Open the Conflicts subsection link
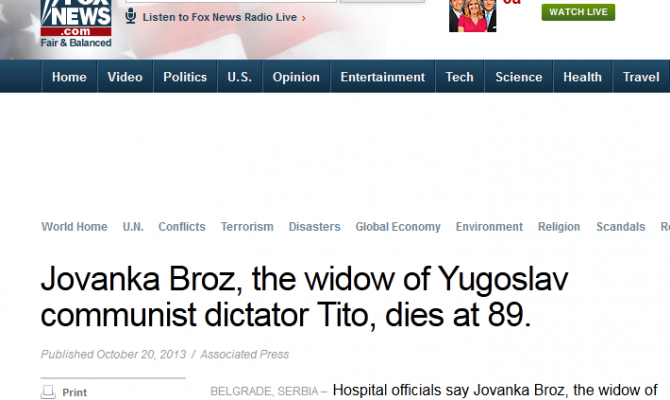This screenshot has width=670, height=400. click(x=182, y=226)
